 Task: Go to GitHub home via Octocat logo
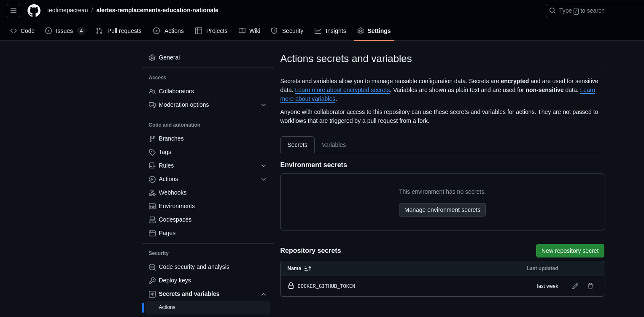[x=34, y=11]
